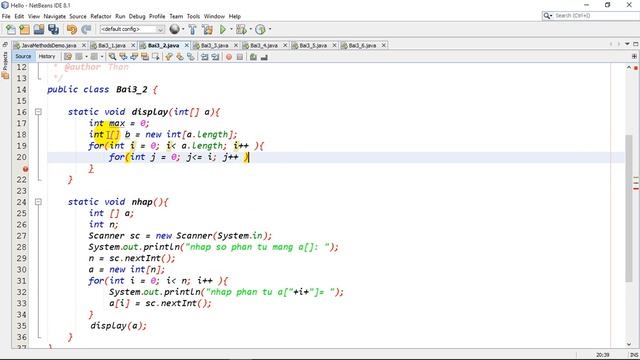Open the Edit menu
The height and width of the screenshot is (360, 640).
[x=19, y=16]
